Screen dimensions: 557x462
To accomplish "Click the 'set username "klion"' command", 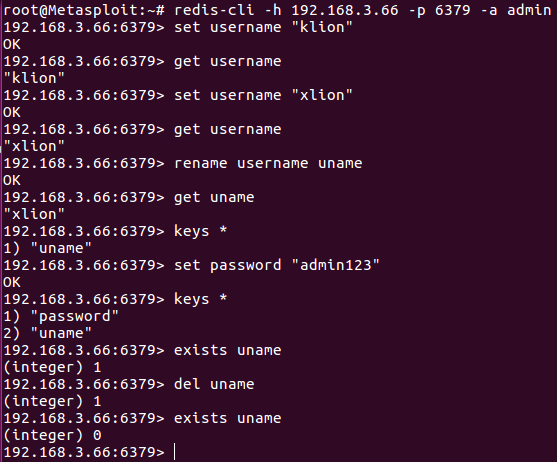I will pos(263,27).
